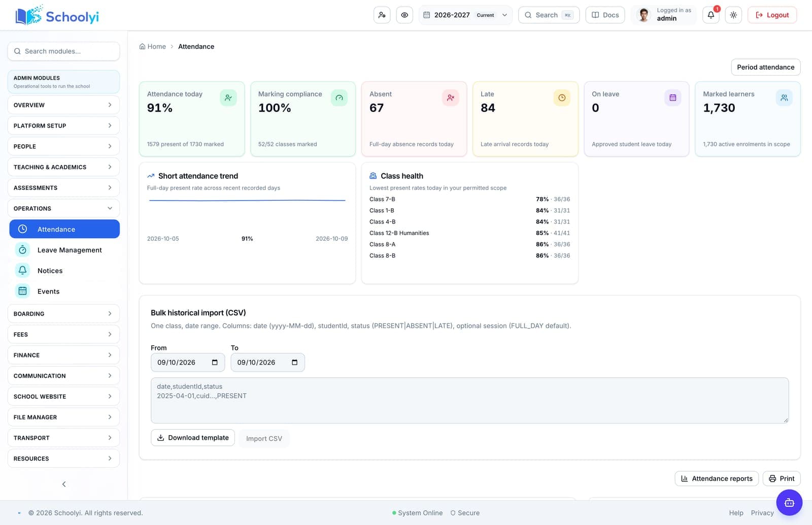Image resolution: width=812 pixels, height=525 pixels.
Task: Expand the FEES section
Action: coord(63,334)
